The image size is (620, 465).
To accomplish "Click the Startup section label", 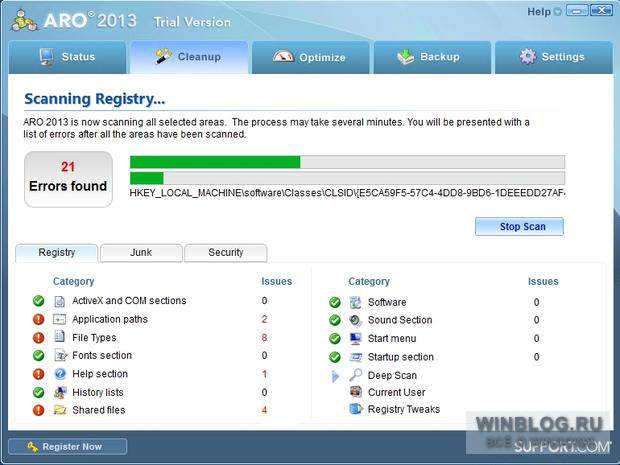I will [401, 357].
